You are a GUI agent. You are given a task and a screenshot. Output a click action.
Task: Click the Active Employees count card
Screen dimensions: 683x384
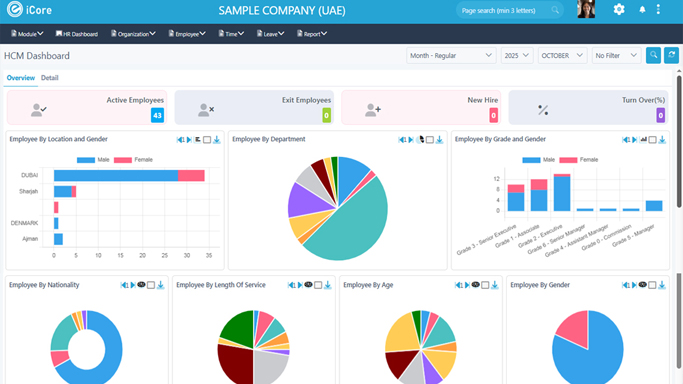(x=87, y=108)
